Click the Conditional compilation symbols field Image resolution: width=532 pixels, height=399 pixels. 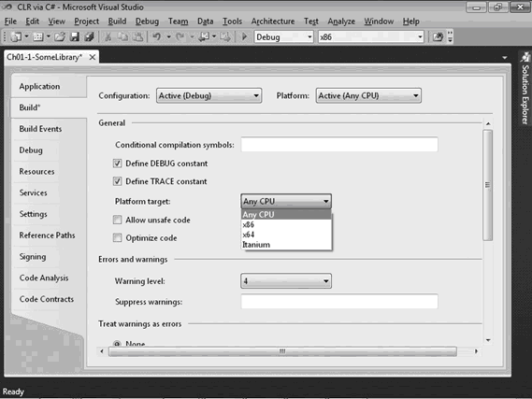pyautogui.click(x=339, y=145)
